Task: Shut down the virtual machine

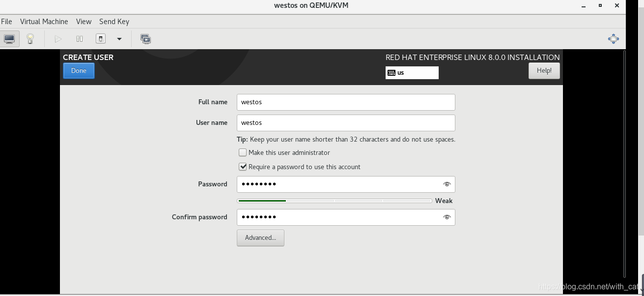Action: click(100, 39)
